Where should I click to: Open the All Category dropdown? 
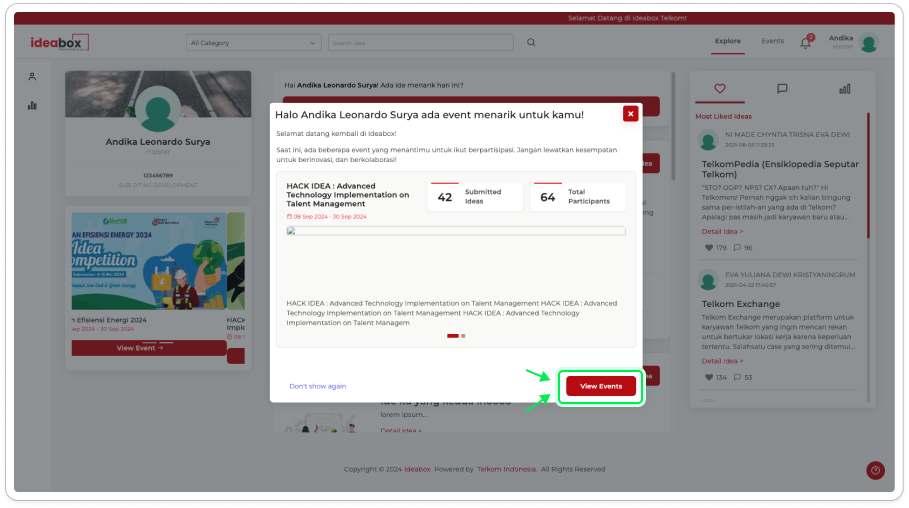tap(253, 43)
